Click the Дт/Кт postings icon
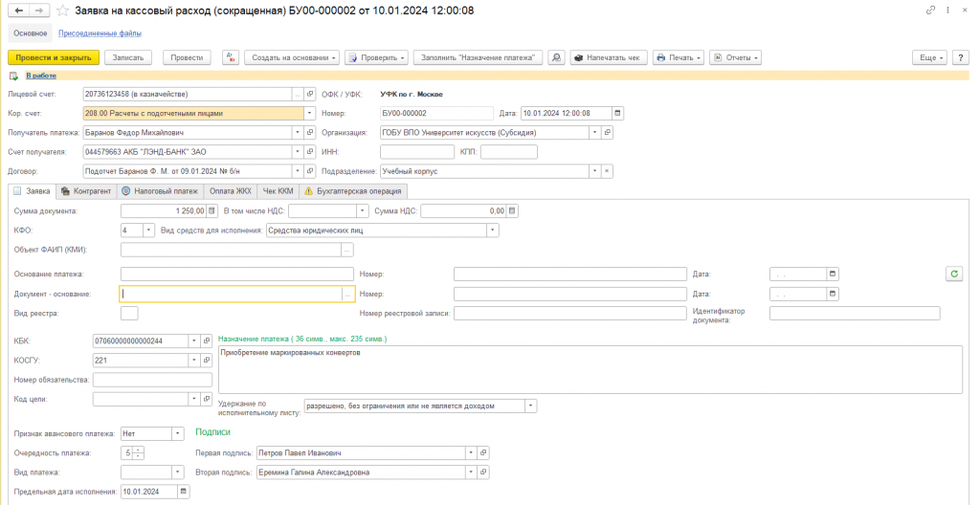 click(231, 57)
